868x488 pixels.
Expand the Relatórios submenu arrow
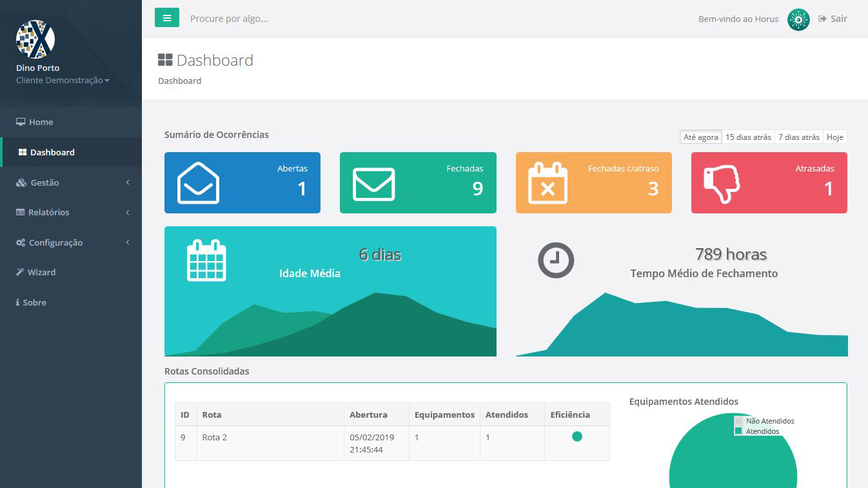point(128,213)
